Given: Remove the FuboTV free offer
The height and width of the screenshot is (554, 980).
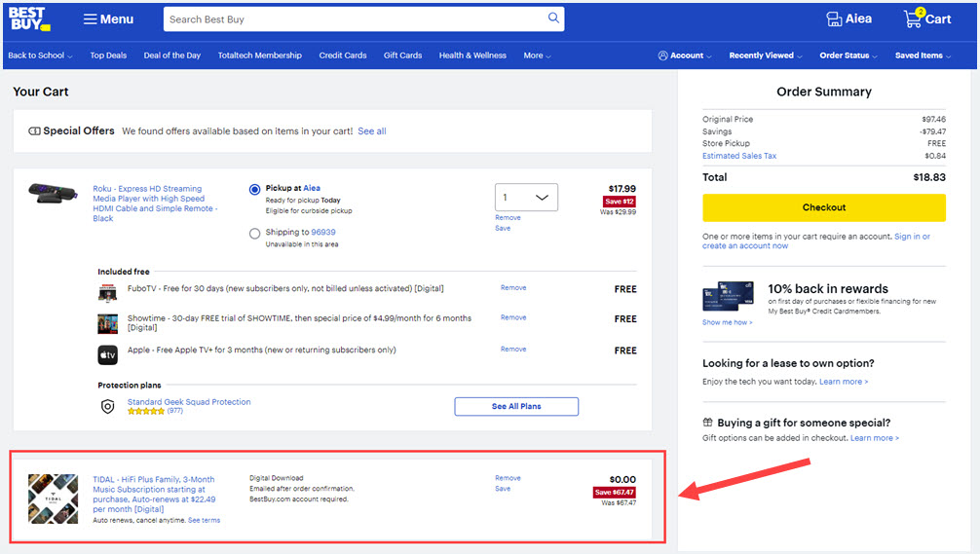Looking at the screenshot, I should (x=513, y=288).
